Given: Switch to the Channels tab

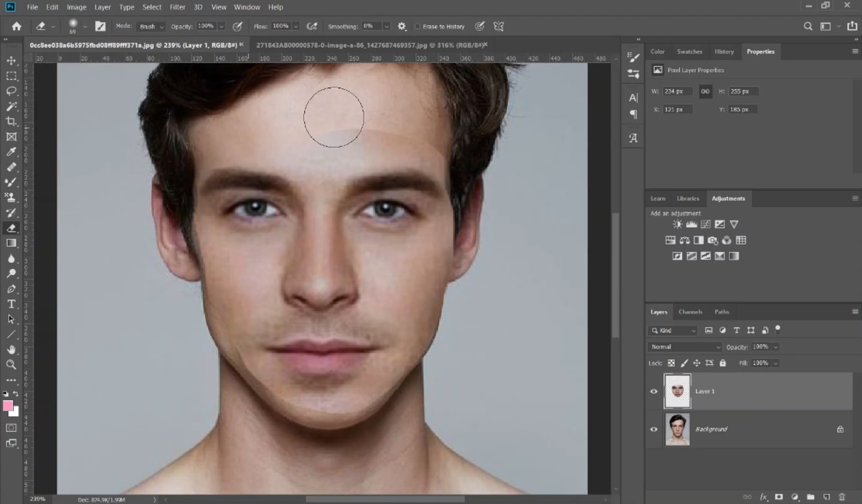Looking at the screenshot, I should 690,311.
